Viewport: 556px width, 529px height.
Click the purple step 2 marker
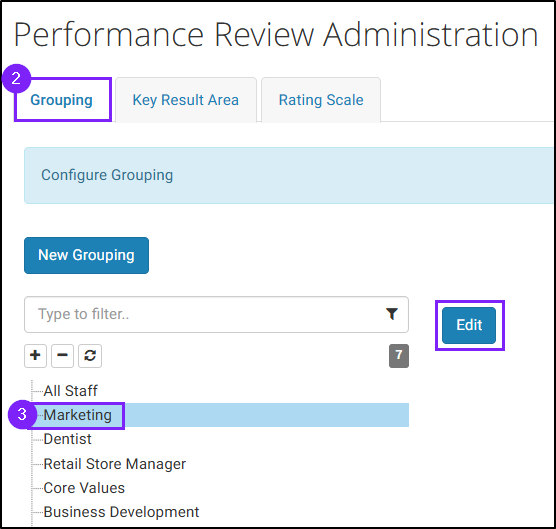[x=16, y=78]
